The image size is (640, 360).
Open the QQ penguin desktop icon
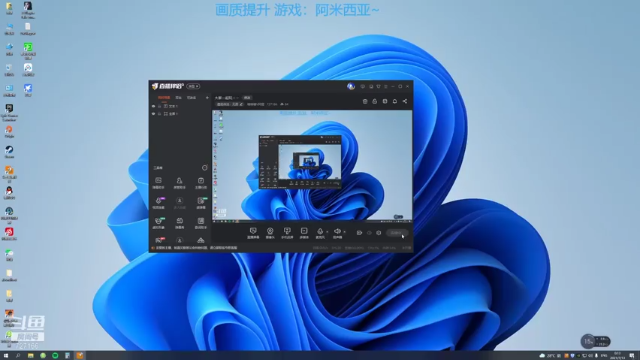coord(9,193)
